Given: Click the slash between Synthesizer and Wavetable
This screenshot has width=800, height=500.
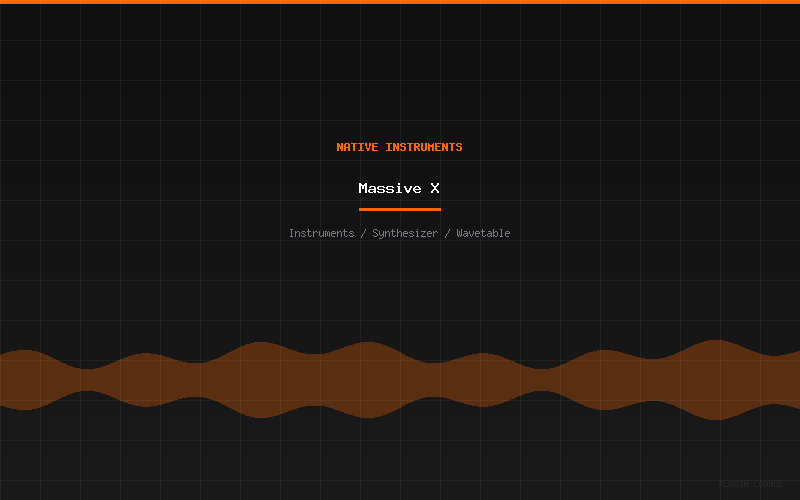Looking at the screenshot, I should click(x=447, y=233).
